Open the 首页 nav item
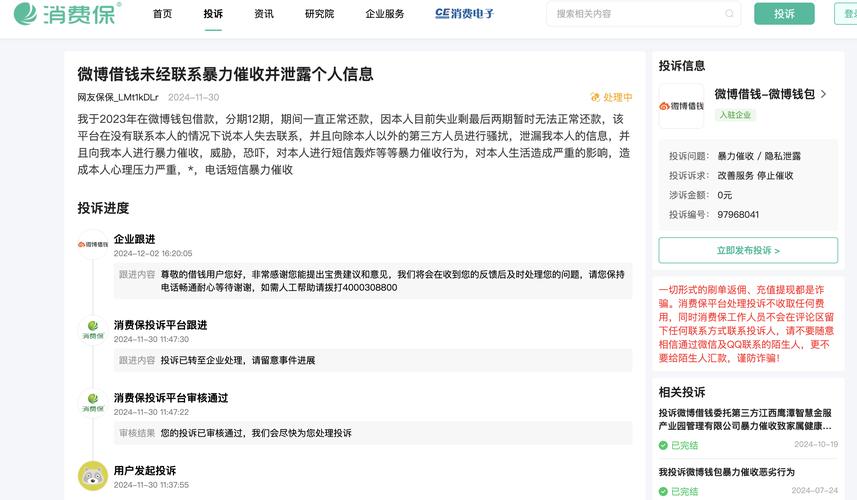This screenshot has width=857, height=500. [162, 14]
